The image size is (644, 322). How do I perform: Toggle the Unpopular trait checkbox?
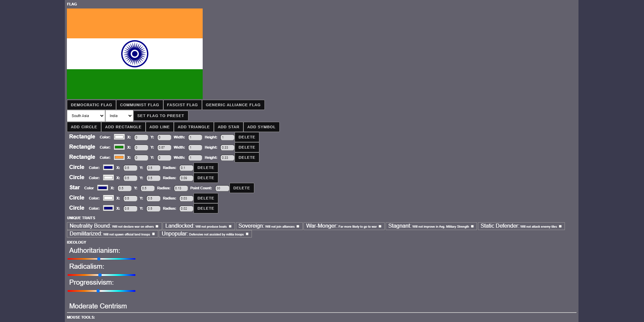[247, 234]
